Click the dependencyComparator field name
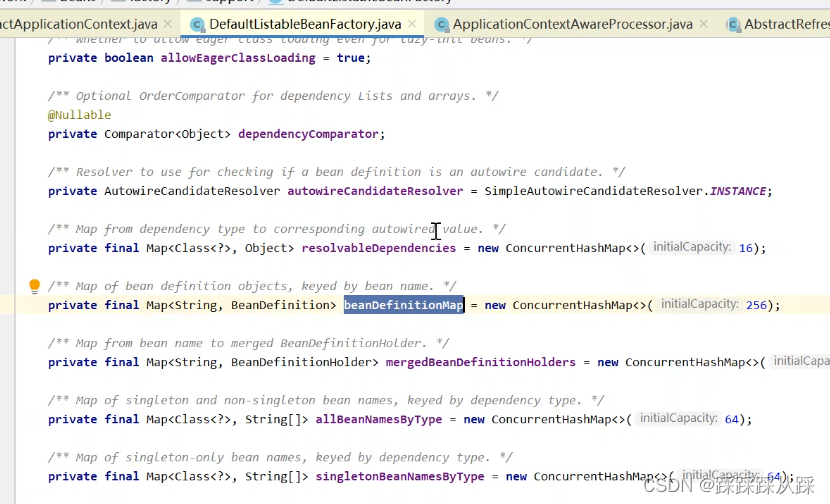The width and height of the screenshot is (830, 504). coord(308,134)
